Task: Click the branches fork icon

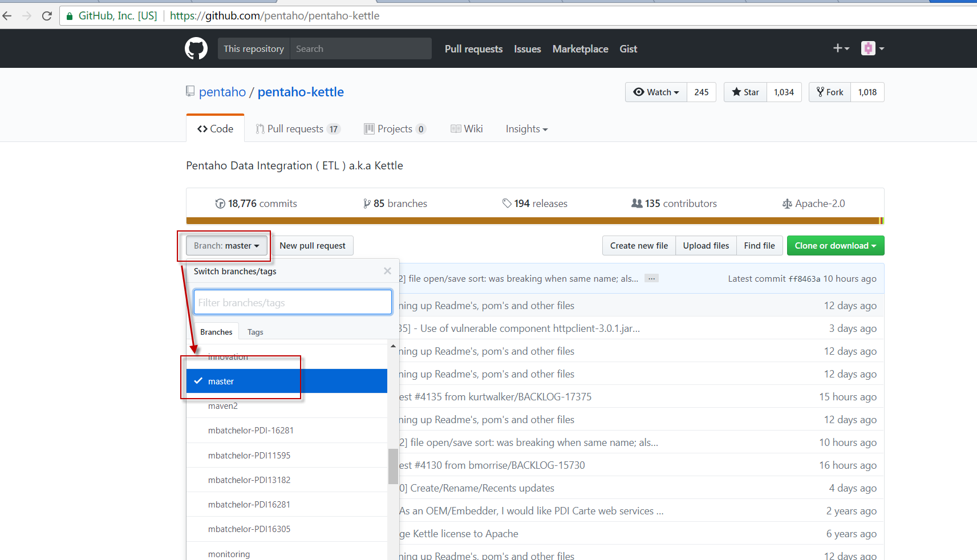Action: tap(367, 204)
